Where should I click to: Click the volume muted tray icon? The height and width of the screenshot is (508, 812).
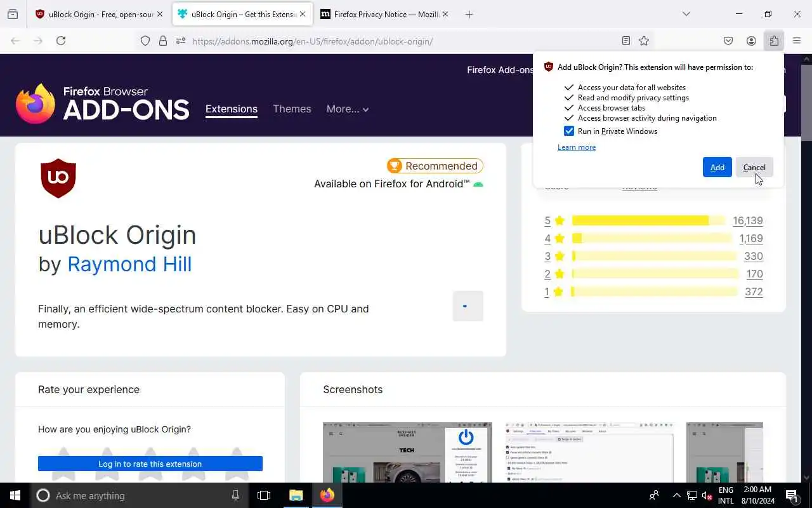tap(707, 495)
